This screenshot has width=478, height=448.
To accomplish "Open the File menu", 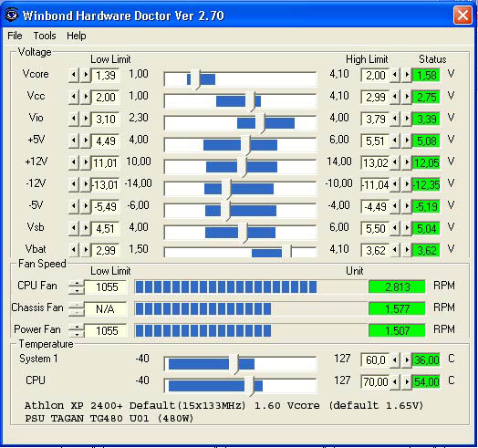I will tap(15, 36).
